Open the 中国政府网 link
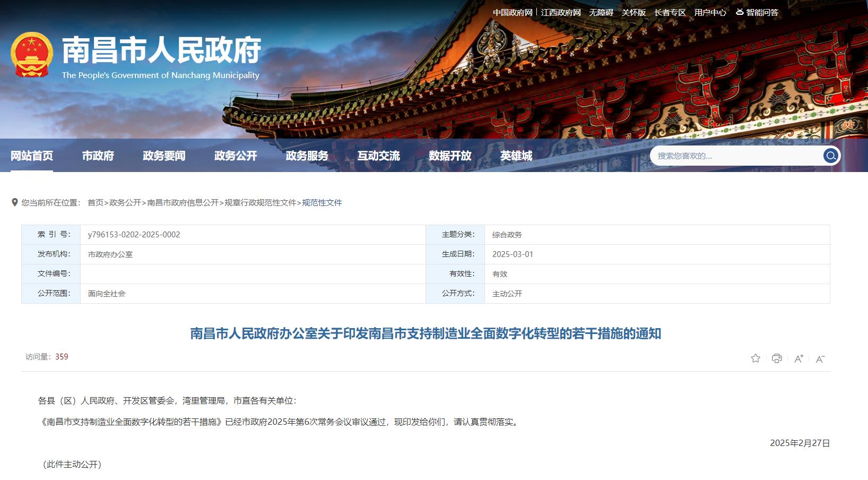 click(512, 12)
